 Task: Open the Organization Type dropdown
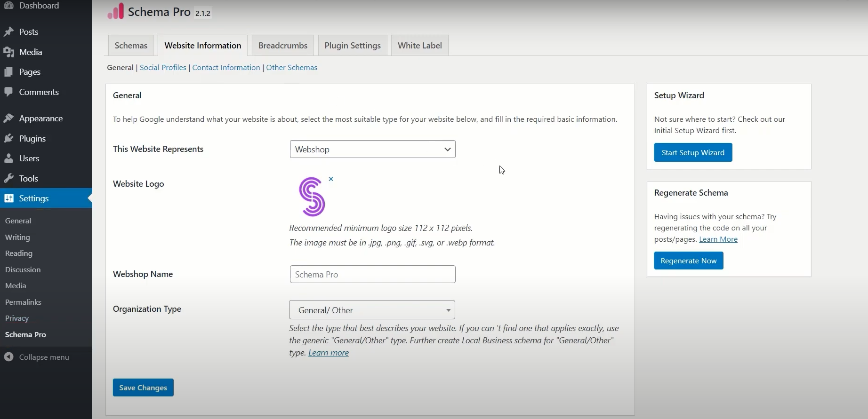pyautogui.click(x=372, y=310)
